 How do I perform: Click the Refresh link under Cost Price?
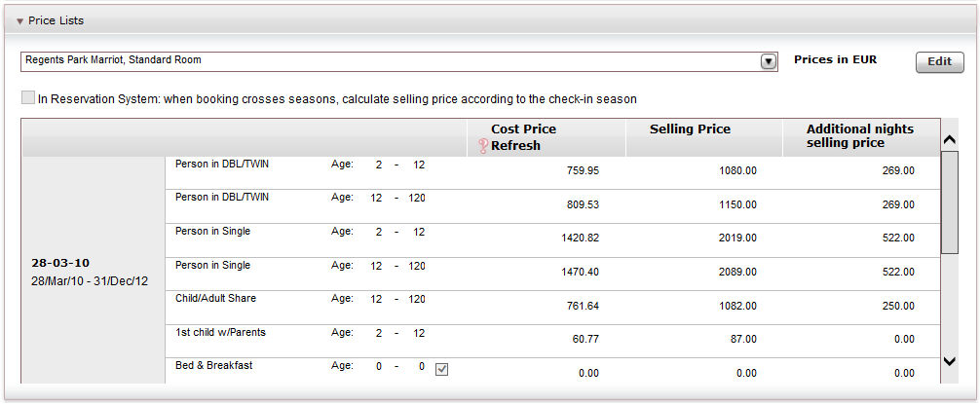tap(515, 145)
